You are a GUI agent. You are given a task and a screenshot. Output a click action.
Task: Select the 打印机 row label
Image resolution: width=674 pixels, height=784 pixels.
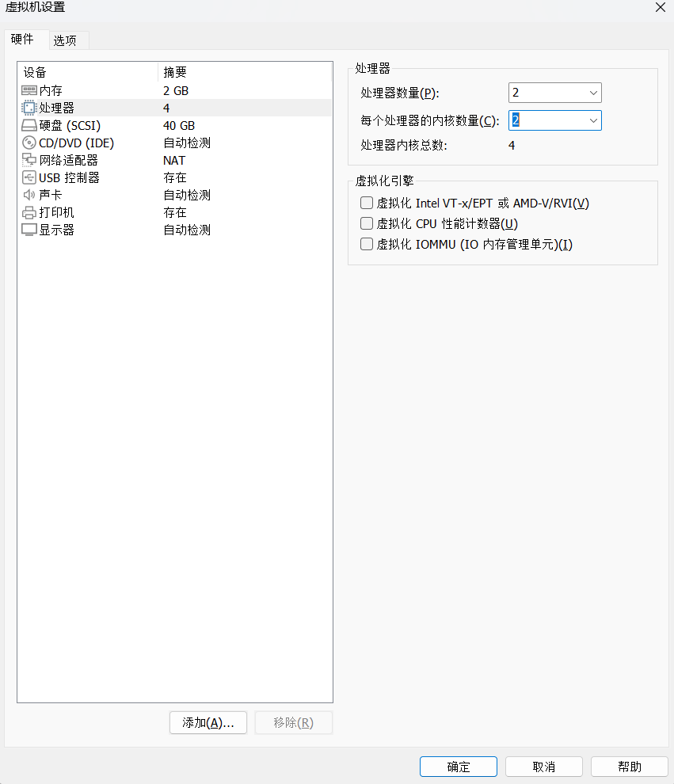point(56,212)
